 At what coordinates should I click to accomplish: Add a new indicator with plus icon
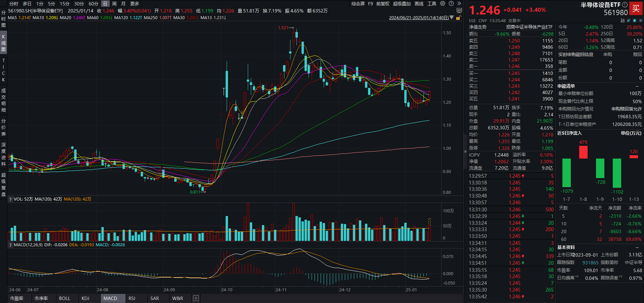click(x=196, y=298)
